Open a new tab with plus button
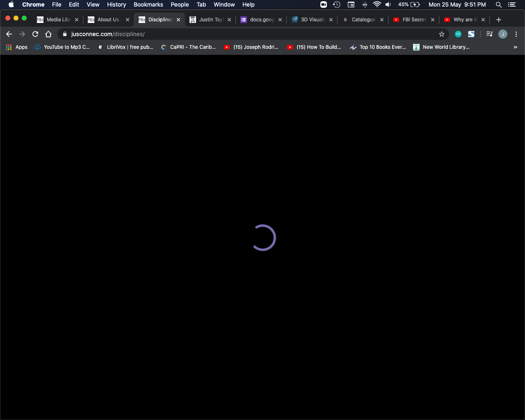Image resolution: width=525 pixels, height=420 pixels. click(499, 20)
